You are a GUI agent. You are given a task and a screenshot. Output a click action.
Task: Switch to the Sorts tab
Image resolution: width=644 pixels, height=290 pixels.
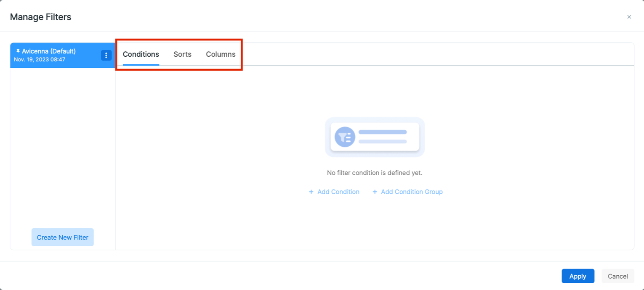pos(182,54)
